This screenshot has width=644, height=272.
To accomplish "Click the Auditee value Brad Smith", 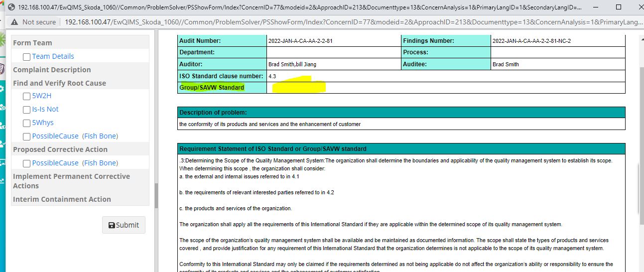I will (506, 64).
